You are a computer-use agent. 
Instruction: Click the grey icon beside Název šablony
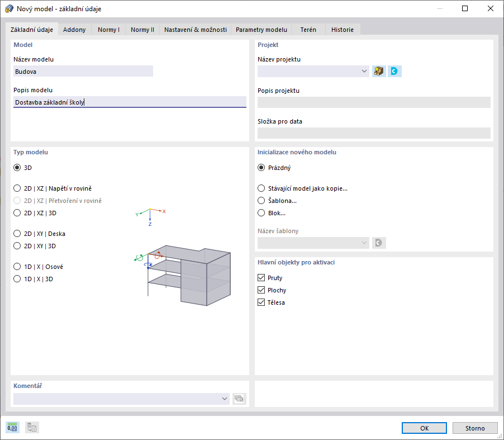(379, 243)
